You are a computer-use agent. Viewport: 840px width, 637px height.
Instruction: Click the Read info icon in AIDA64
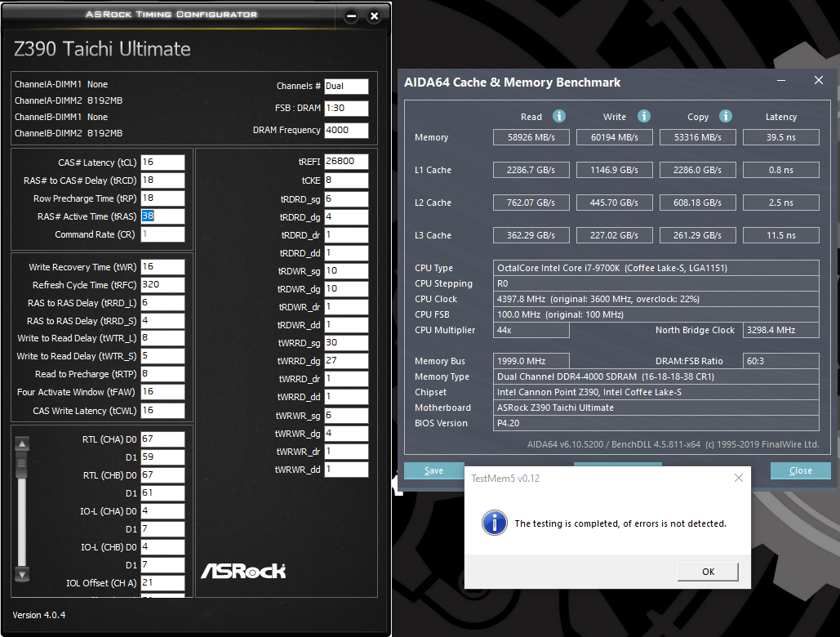point(558,116)
